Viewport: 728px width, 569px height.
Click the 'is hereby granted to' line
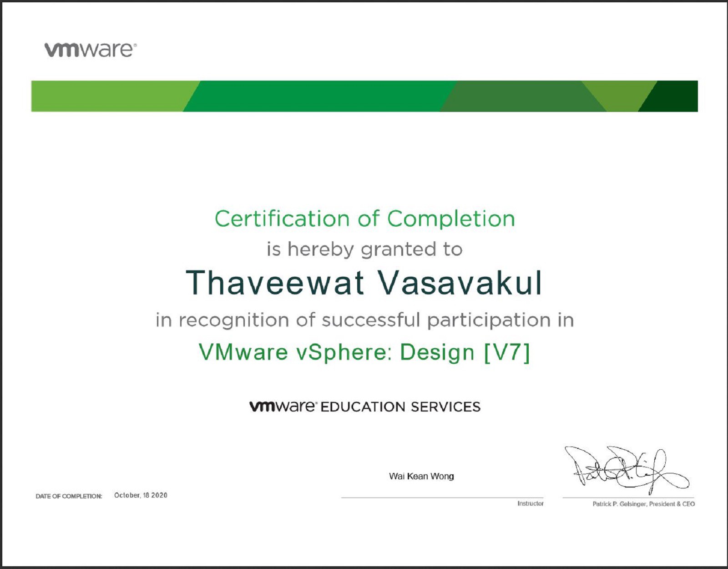tap(364, 250)
